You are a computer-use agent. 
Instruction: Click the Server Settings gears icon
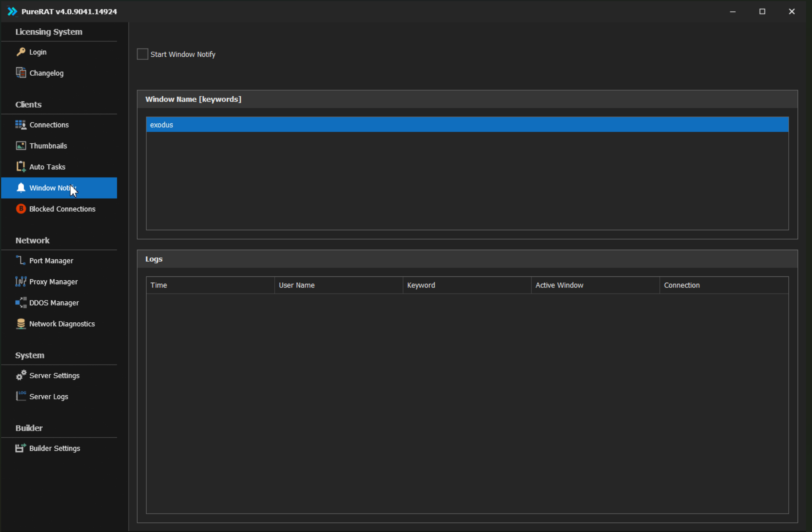point(21,375)
